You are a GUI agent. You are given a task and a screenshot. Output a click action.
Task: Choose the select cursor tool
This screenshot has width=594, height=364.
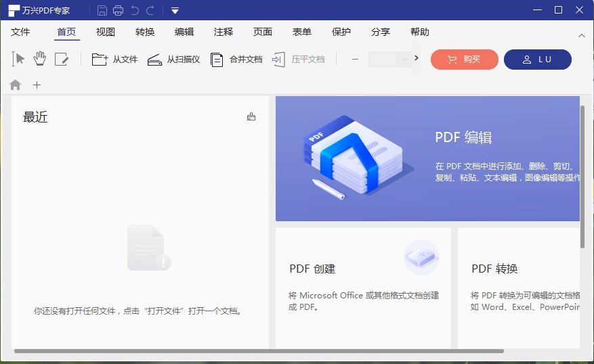(x=18, y=59)
